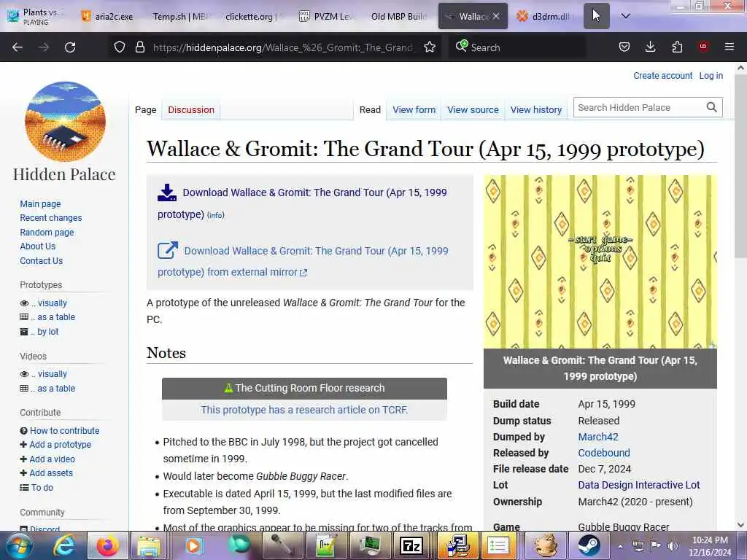Click the Search Hidden Palace field
Screen dimensions: 747x560
638,108
